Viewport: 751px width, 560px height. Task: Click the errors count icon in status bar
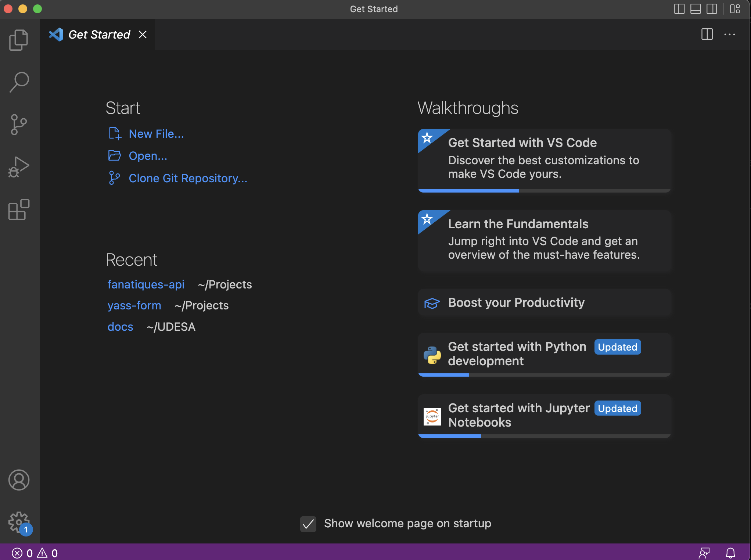click(x=17, y=553)
